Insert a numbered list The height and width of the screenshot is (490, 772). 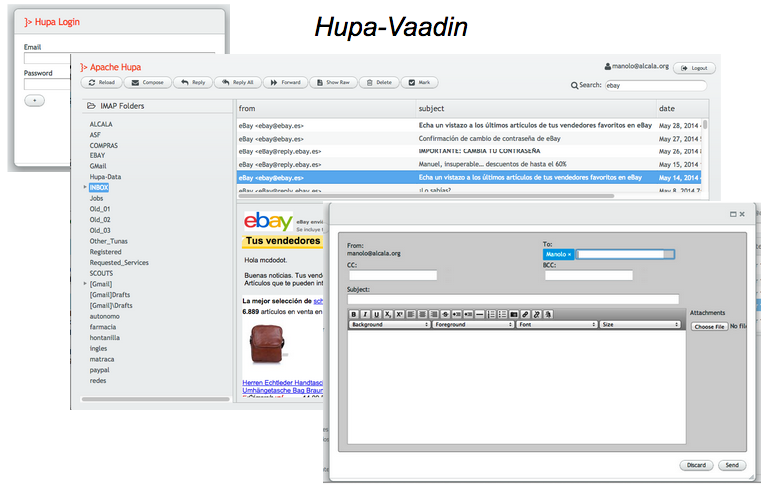click(491, 314)
